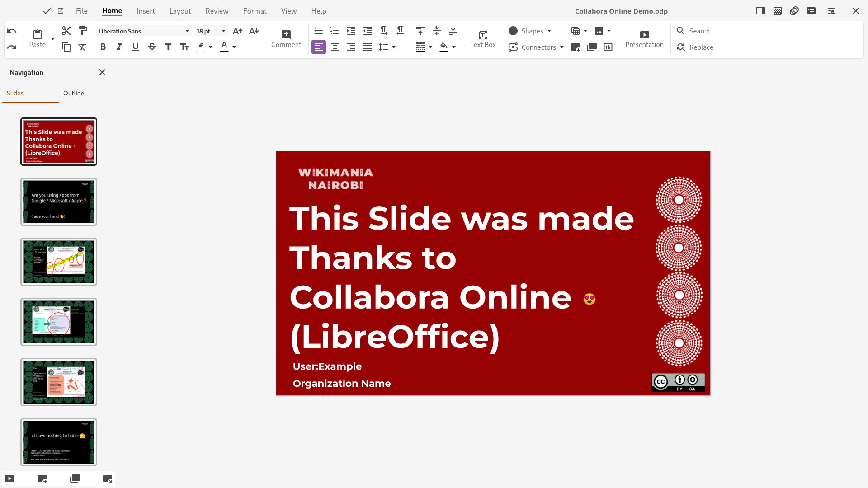Cut selection with scissors icon
868x488 pixels.
(x=66, y=31)
